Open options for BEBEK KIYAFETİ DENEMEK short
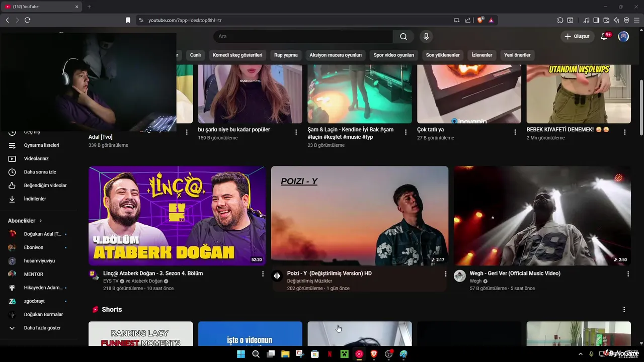 pos(625,132)
